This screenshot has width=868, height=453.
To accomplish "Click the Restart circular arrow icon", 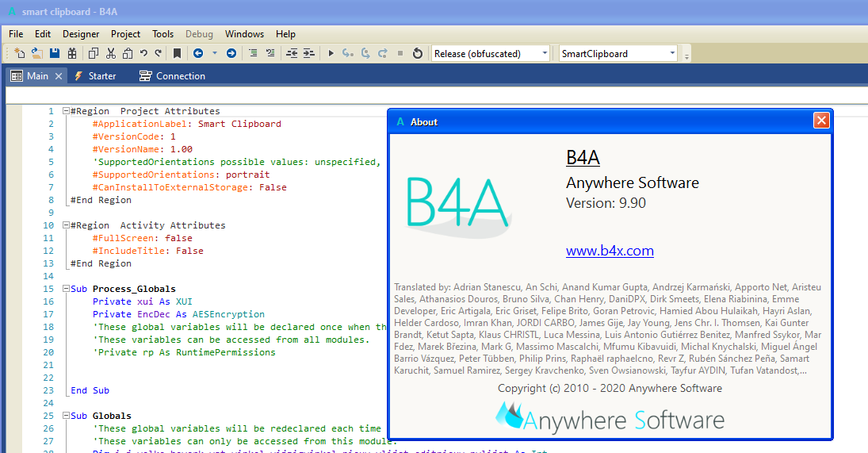I will [418, 53].
